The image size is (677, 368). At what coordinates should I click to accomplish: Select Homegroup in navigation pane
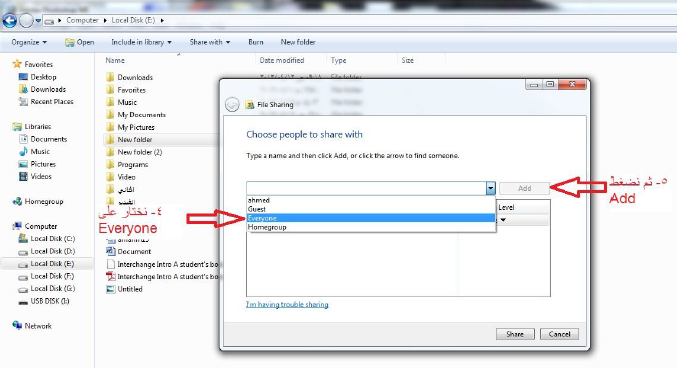38,202
